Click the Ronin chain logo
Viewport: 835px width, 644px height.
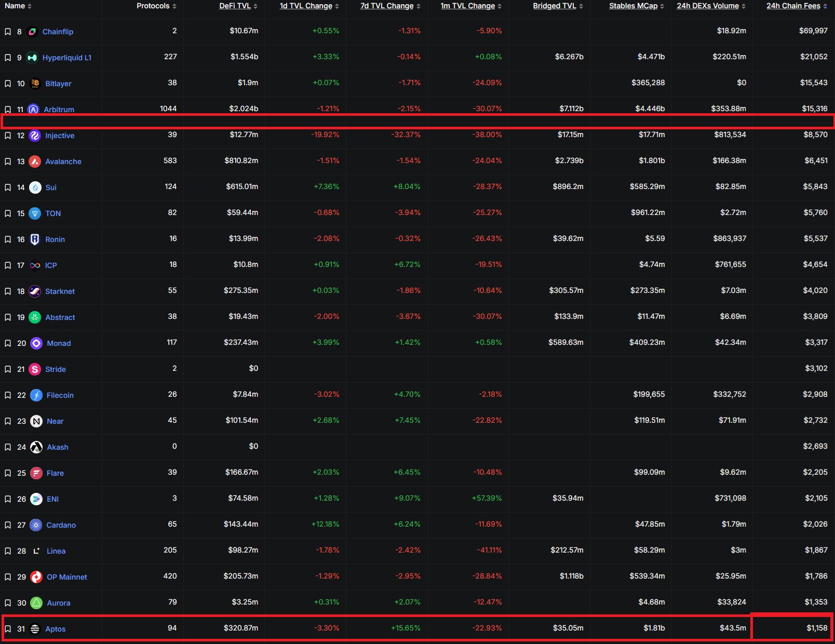[35, 239]
